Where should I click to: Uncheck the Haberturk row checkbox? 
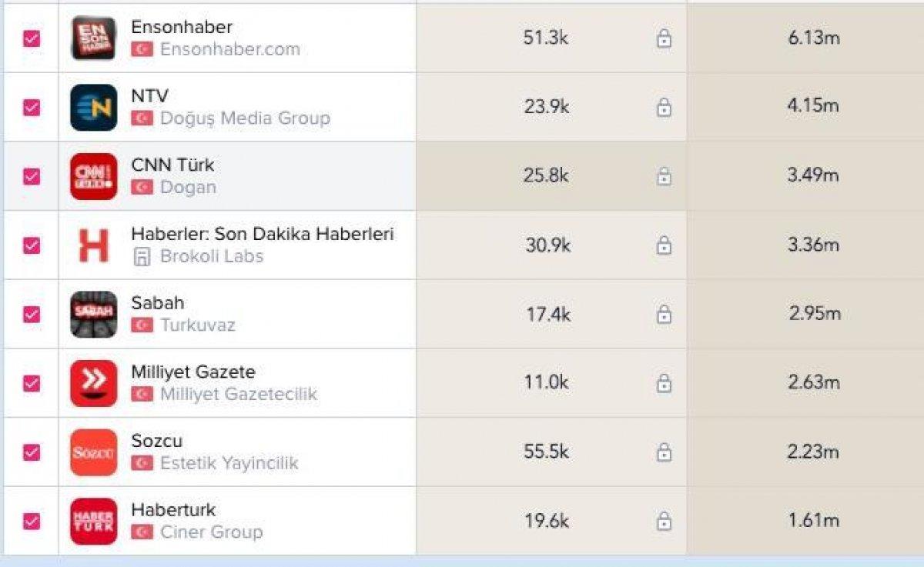point(32,521)
